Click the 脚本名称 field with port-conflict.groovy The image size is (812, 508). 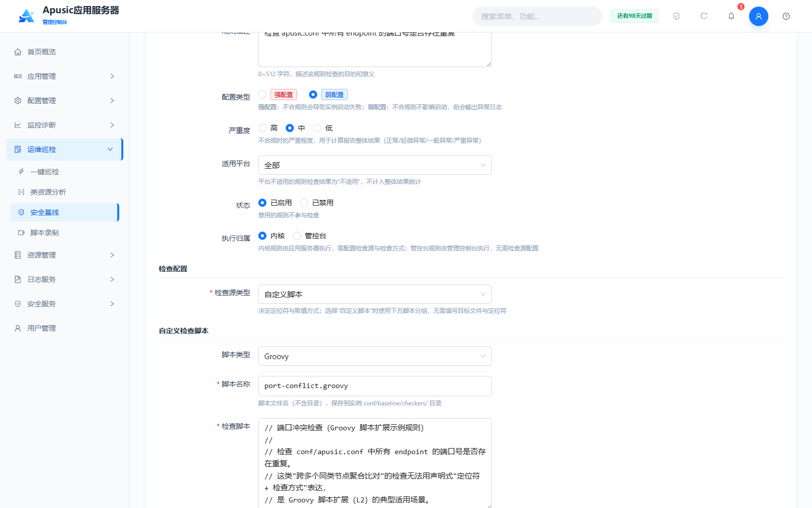(x=375, y=386)
